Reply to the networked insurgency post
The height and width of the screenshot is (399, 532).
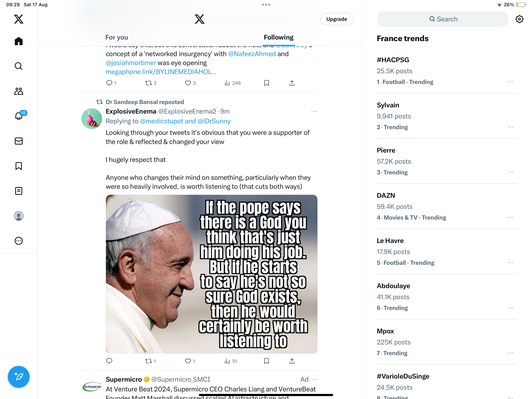click(111, 83)
